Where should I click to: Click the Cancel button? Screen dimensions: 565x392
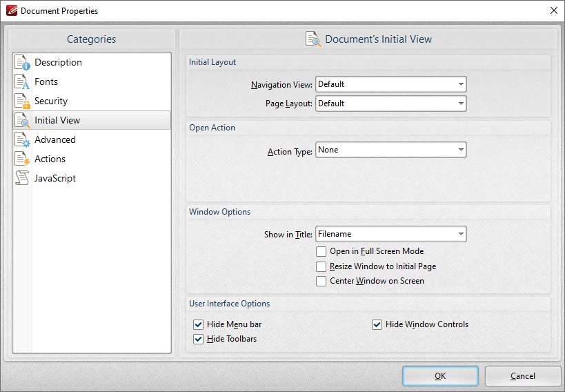tap(522, 376)
